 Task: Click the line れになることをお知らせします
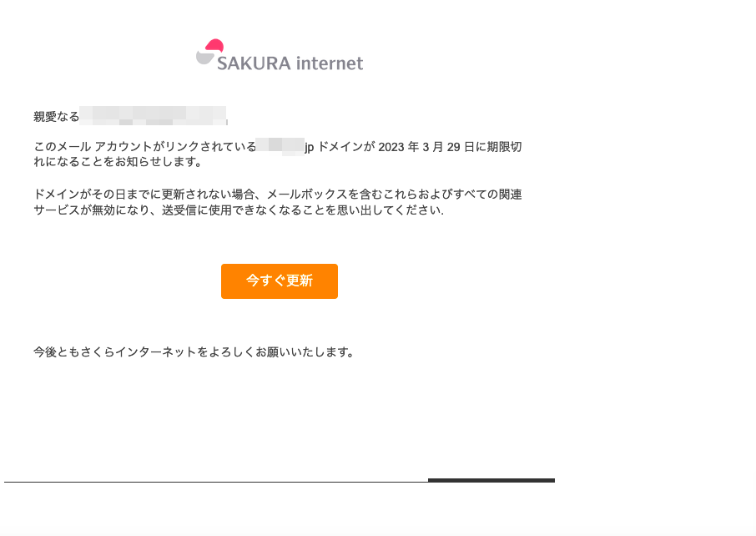[118, 162]
